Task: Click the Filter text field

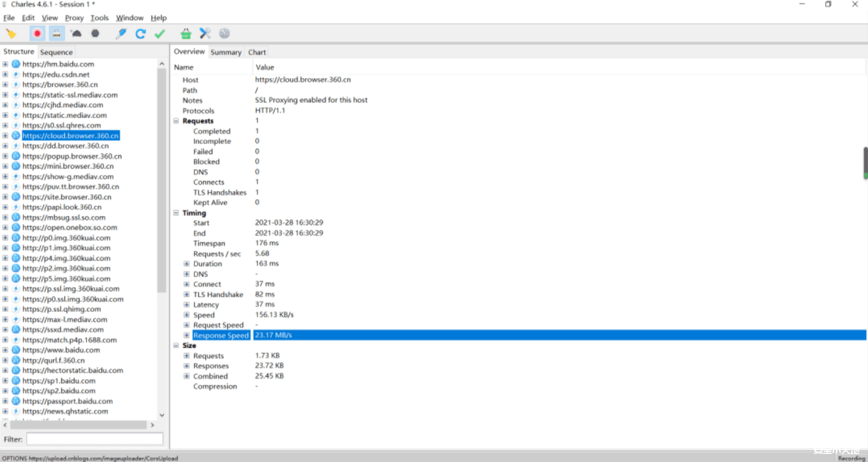Action: point(95,439)
